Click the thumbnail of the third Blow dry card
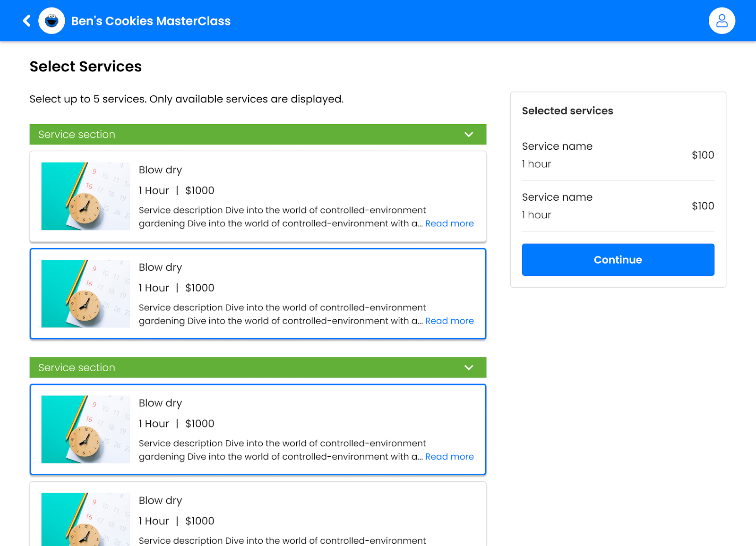 point(86,429)
